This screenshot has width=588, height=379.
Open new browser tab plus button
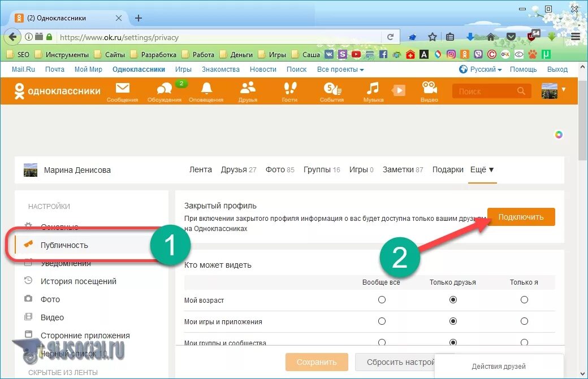click(139, 18)
